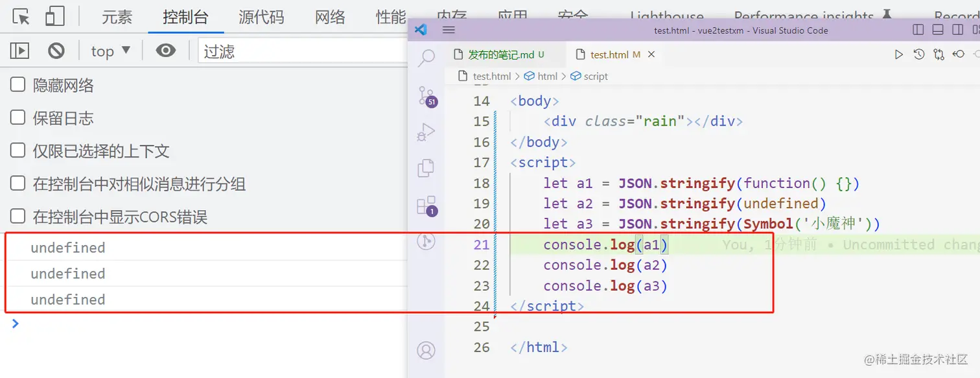
Task: Focus the 过滤 filter input field
Action: pyautogui.click(x=303, y=51)
